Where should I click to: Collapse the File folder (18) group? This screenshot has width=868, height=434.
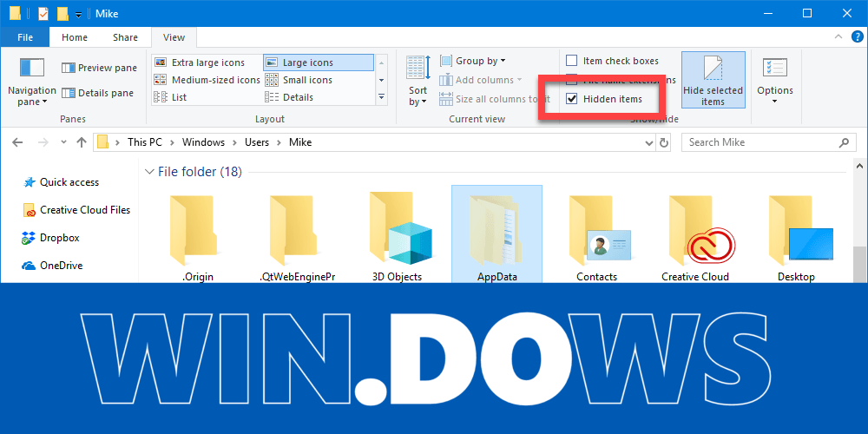tap(149, 172)
